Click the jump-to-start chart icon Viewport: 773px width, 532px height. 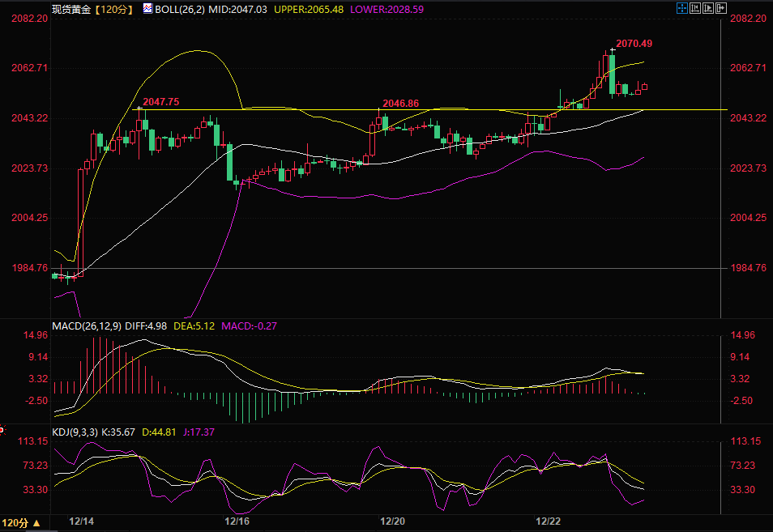(x=695, y=8)
